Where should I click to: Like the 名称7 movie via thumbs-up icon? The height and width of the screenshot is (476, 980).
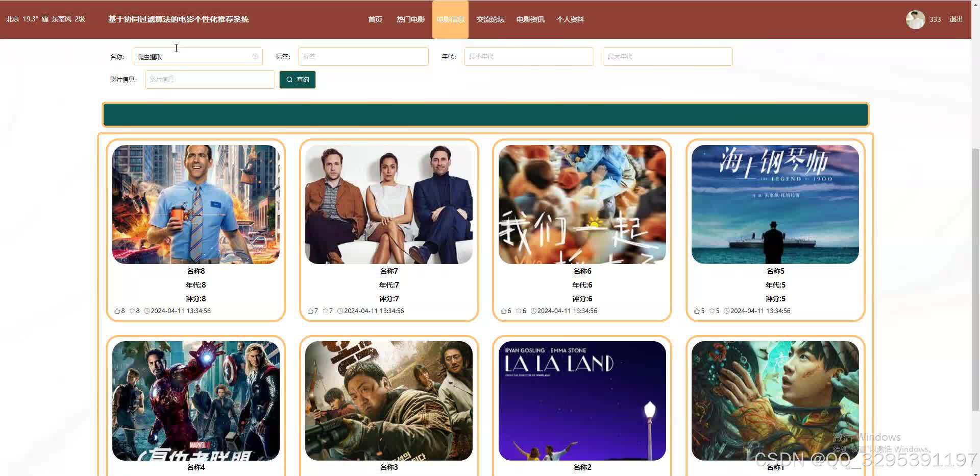point(310,311)
